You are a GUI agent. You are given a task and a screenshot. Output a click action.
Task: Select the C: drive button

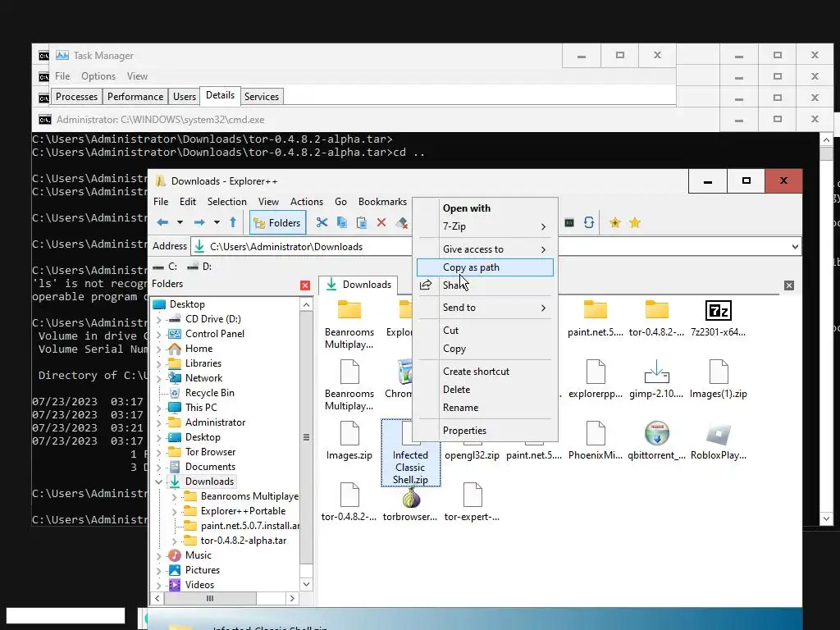165,267
